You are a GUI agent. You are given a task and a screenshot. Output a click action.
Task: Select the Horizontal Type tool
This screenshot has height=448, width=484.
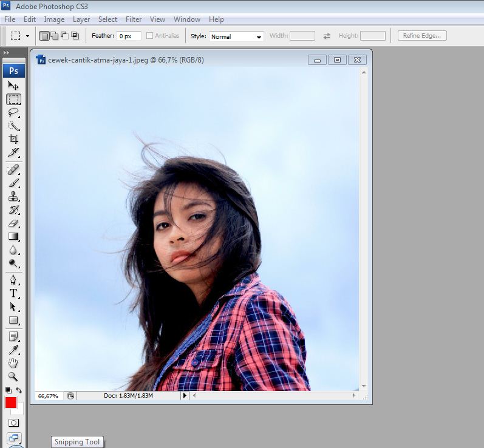13,293
